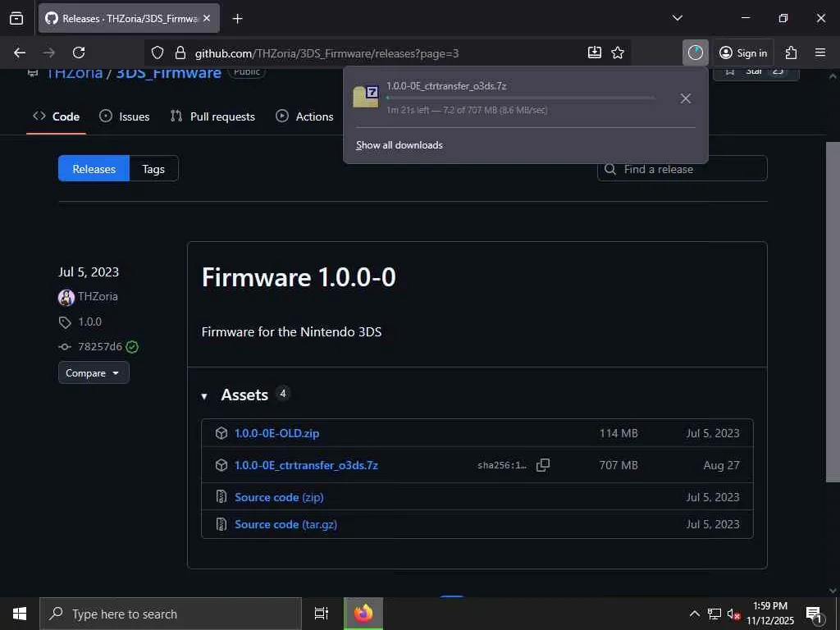Click taskbar Type here to search box

pos(171,614)
